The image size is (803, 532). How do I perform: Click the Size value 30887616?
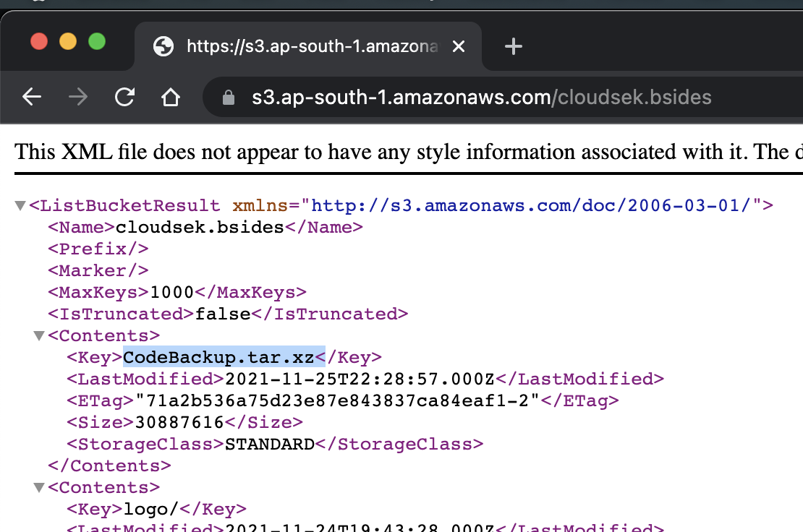pos(179,422)
